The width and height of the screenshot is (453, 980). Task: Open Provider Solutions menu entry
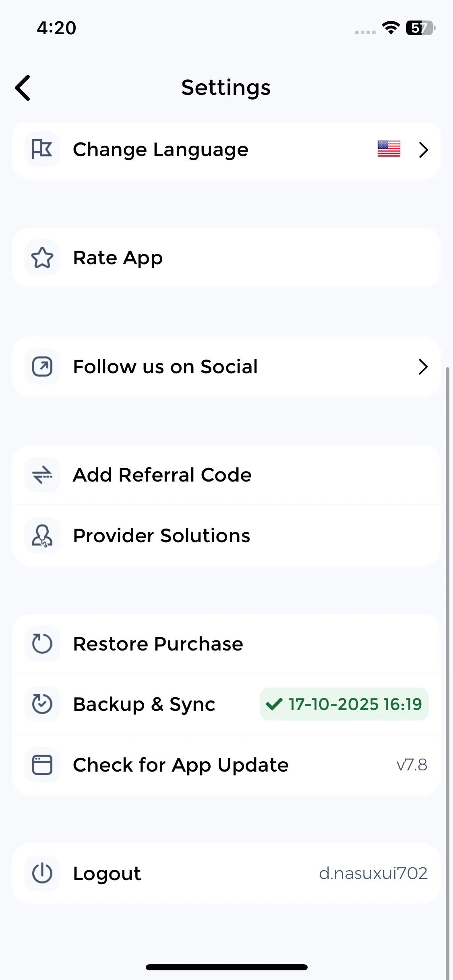click(161, 535)
